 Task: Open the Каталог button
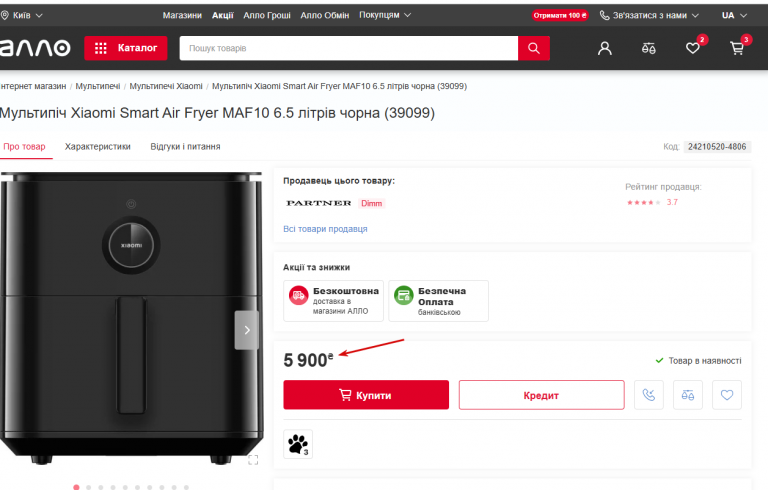[125, 48]
